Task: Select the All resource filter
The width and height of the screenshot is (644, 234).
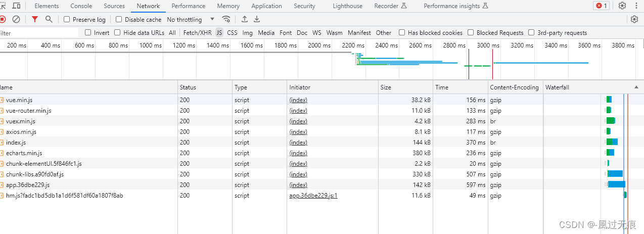Action: pos(172,32)
